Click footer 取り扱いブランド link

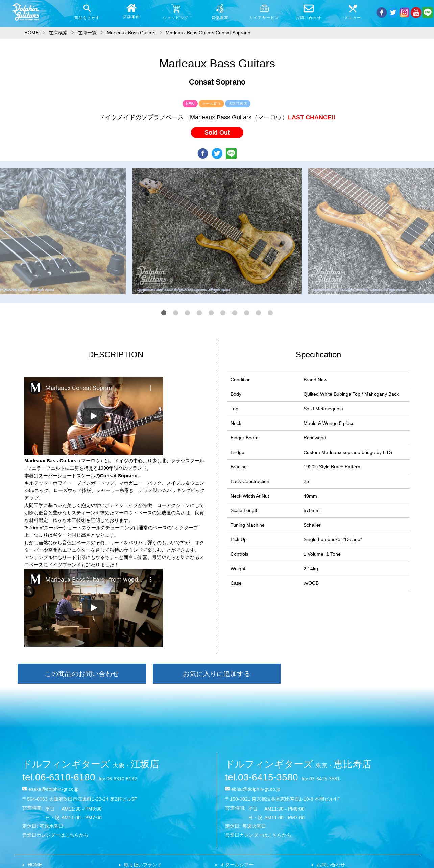coord(143,864)
